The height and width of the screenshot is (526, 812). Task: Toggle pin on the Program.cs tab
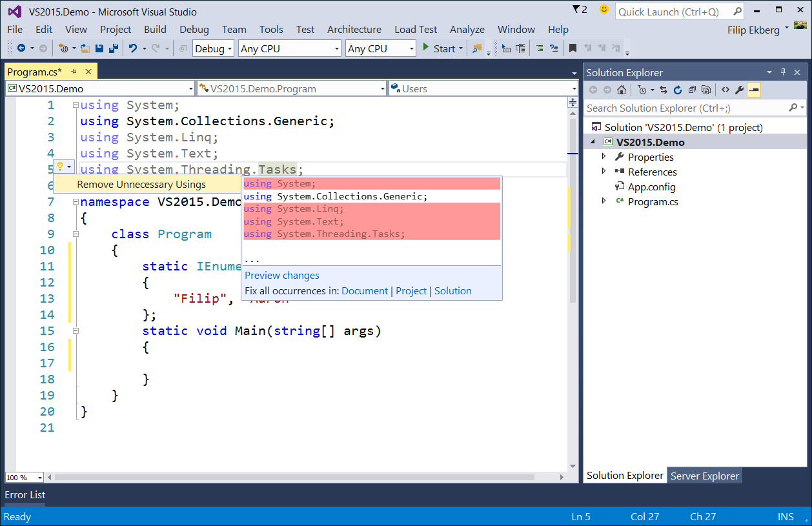(x=74, y=72)
